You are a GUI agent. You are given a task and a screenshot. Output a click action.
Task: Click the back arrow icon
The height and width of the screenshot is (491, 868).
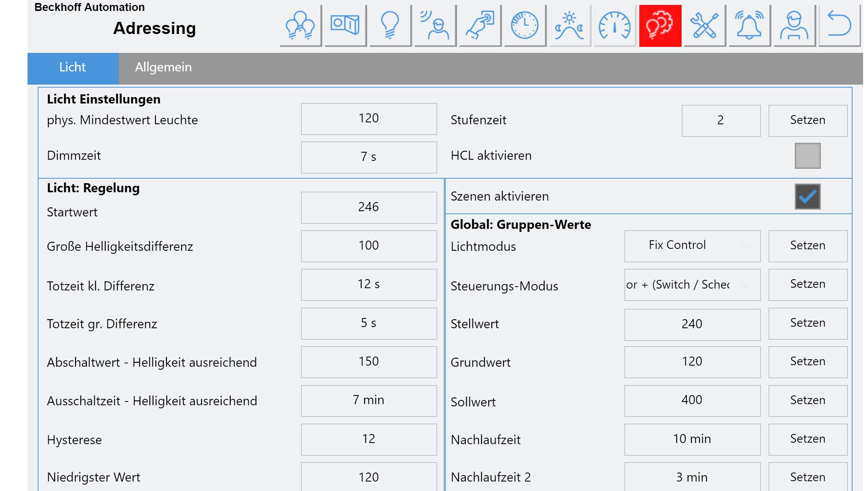(839, 26)
